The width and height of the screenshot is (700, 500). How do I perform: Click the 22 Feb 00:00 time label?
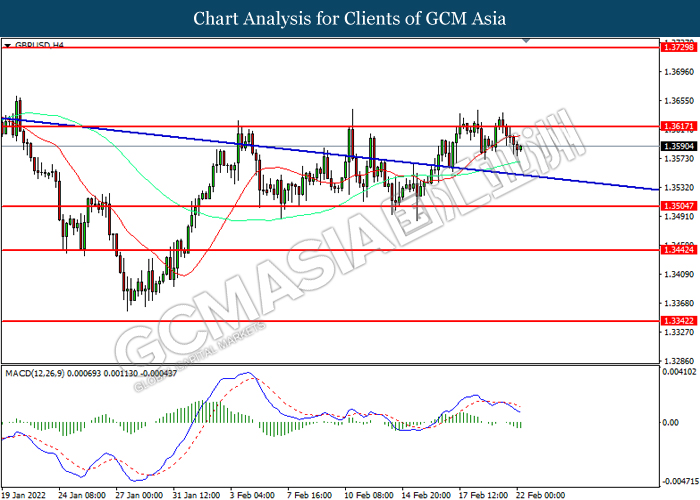tap(540, 495)
